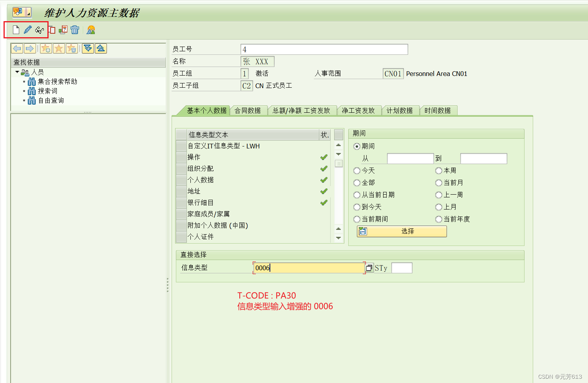Click the Change (pencil) icon
This screenshot has width=588, height=383.
(x=27, y=30)
